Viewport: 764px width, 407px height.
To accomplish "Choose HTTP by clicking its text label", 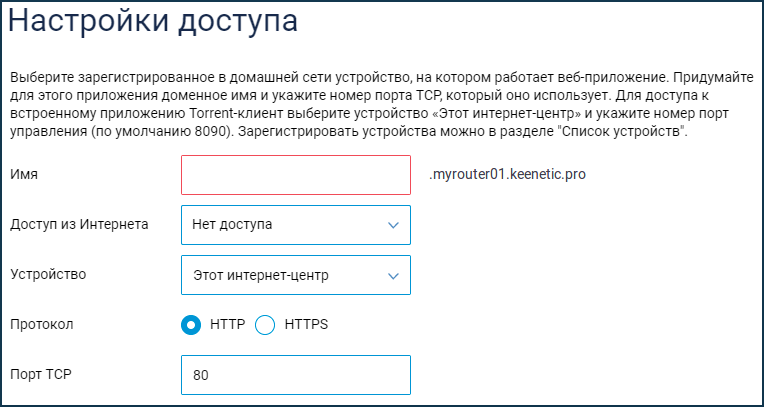I will (228, 325).
